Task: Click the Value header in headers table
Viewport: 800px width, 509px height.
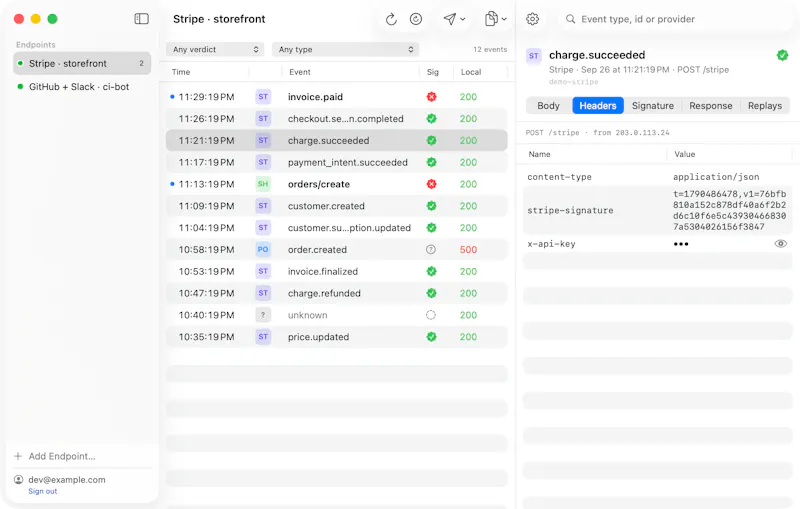Action: (684, 154)
